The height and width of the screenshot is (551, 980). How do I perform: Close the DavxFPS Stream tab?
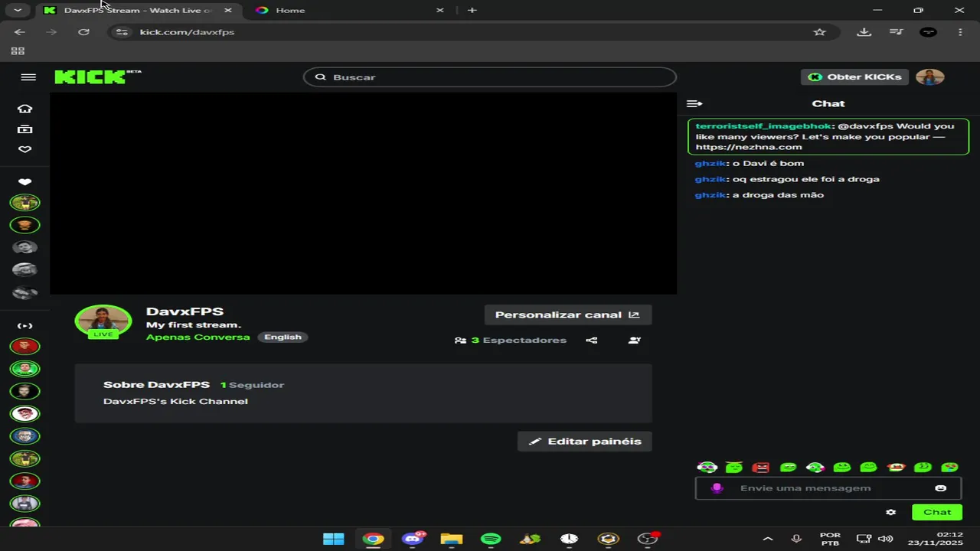(227, 10)
